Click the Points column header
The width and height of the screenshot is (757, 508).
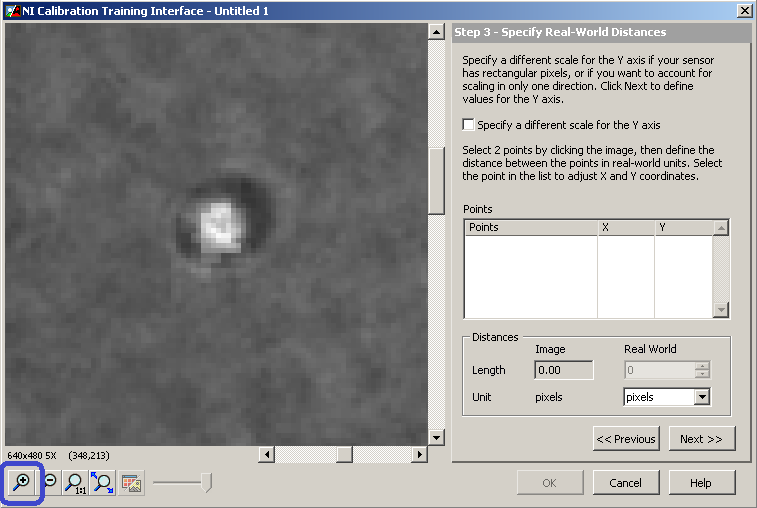(531, 227)
